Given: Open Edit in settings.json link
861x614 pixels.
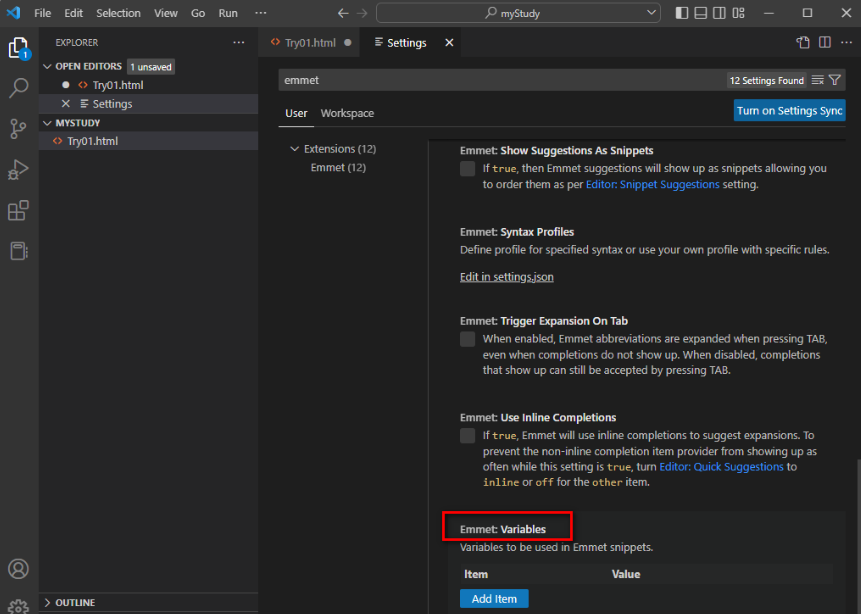Looking at the screenshot, I should pyautogui.click(x=506, y=277).
